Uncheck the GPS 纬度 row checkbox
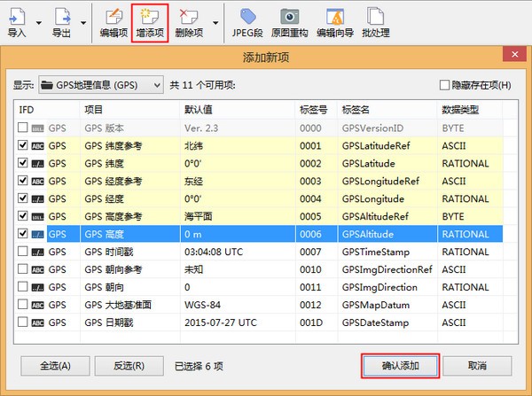 (23, 163)
